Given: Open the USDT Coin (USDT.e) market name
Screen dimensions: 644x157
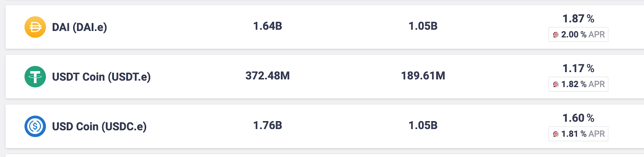Looking at the screenshot, I should coord(101,77).
